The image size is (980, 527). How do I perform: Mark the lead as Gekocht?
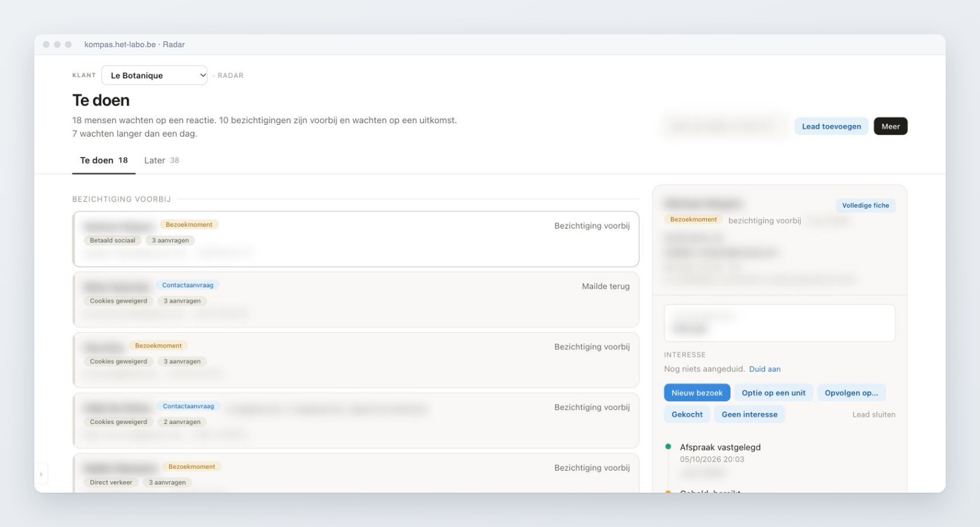(x=687, y=414)
